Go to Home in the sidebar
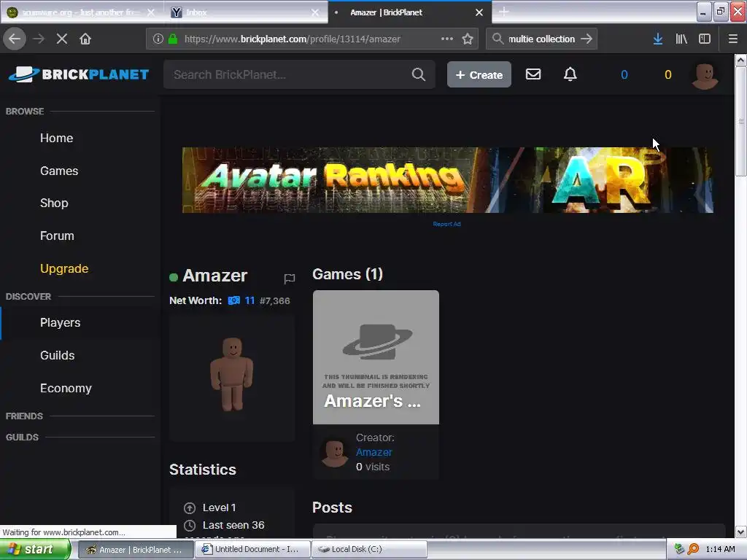The image size is (747, 560). click(57, 138)
